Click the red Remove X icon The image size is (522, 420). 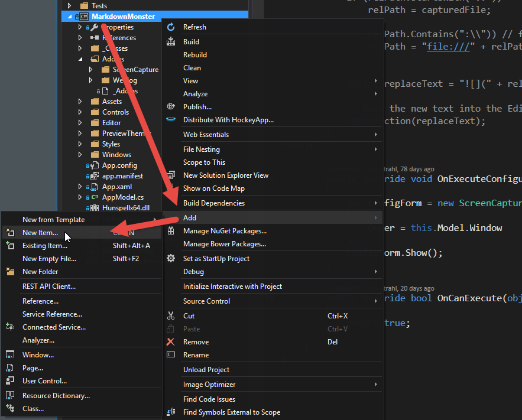click(x=171, y=341)
